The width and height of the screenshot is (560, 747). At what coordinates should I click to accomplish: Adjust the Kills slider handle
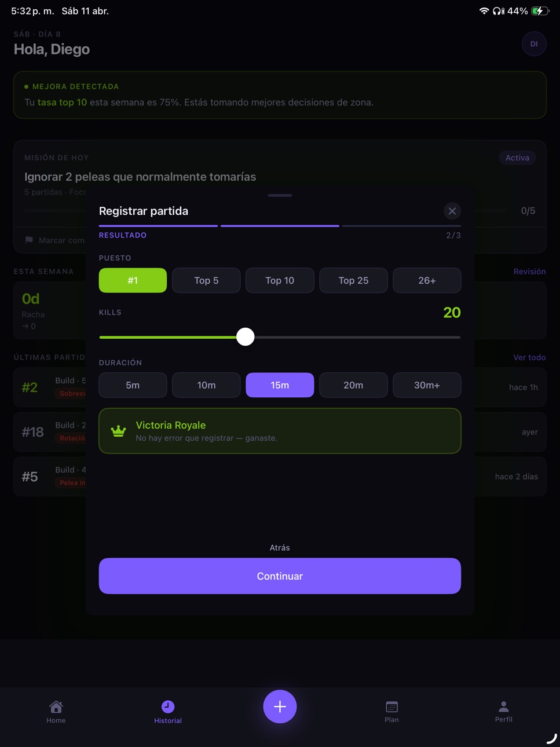click(246, 336)
